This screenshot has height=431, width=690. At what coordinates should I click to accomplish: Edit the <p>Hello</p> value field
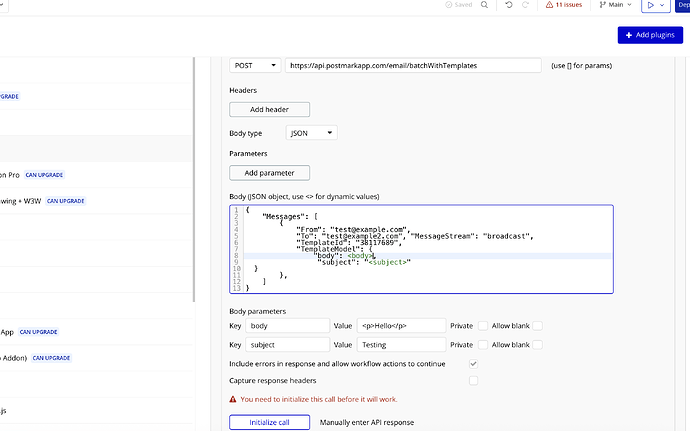pos(401,326)
